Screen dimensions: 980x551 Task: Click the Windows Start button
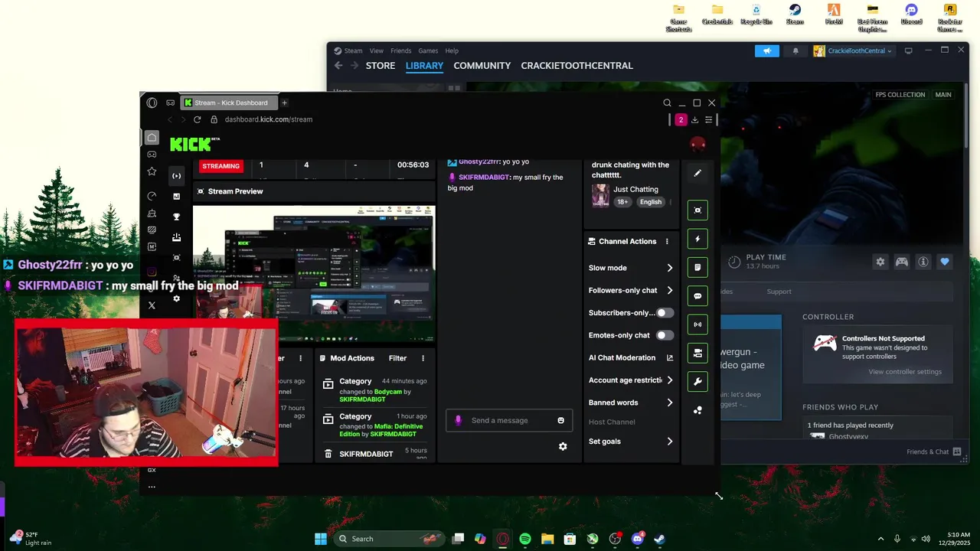coord(321,539)
